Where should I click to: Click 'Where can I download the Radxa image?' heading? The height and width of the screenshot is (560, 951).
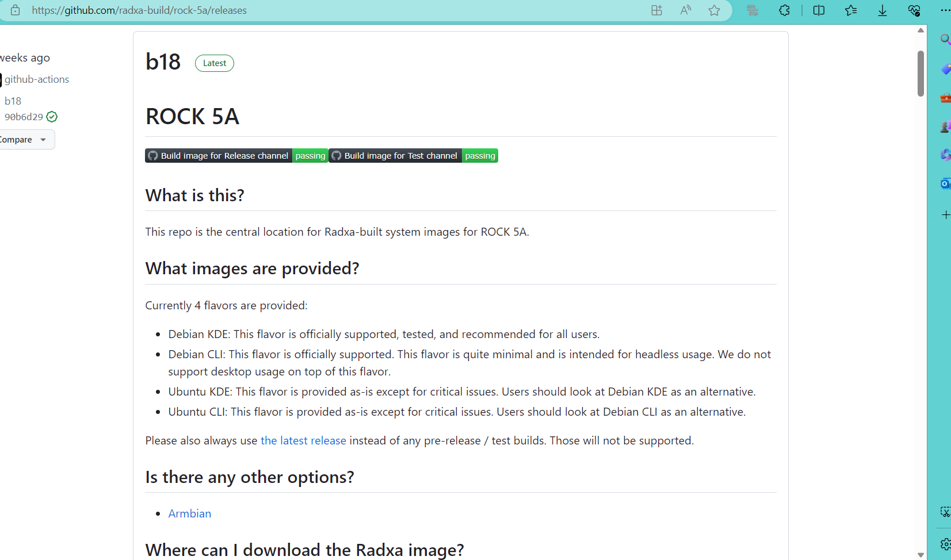click(x=304, y=550)
